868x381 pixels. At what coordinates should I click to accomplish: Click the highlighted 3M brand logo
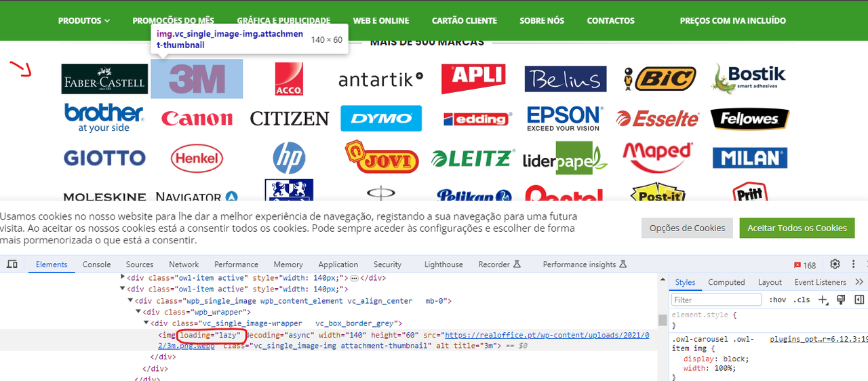(x=197, y=79)
